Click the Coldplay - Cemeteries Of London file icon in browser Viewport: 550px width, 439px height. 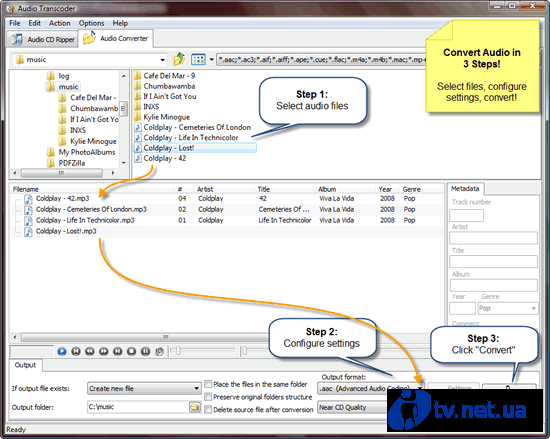(x=138, y=127)
